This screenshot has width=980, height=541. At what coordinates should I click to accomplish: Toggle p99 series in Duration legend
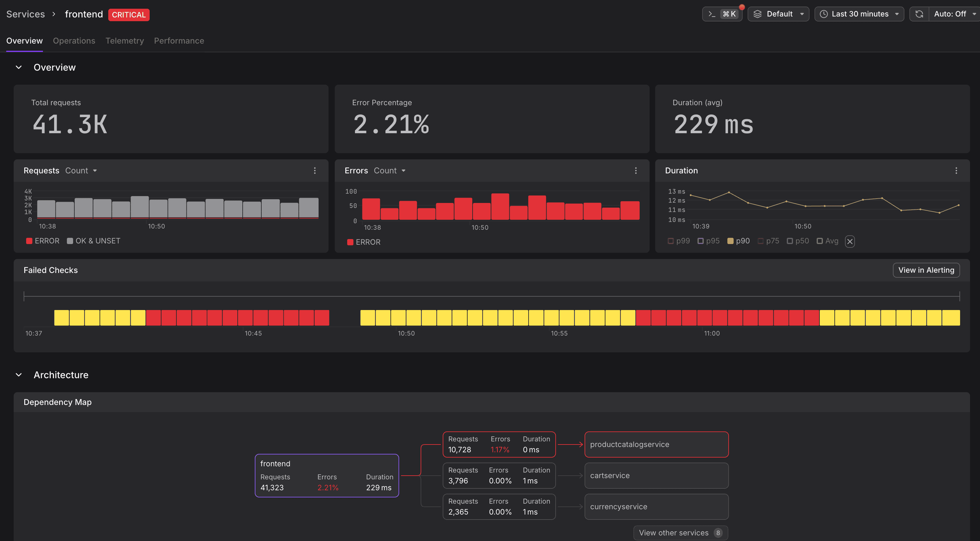[679, 241]
